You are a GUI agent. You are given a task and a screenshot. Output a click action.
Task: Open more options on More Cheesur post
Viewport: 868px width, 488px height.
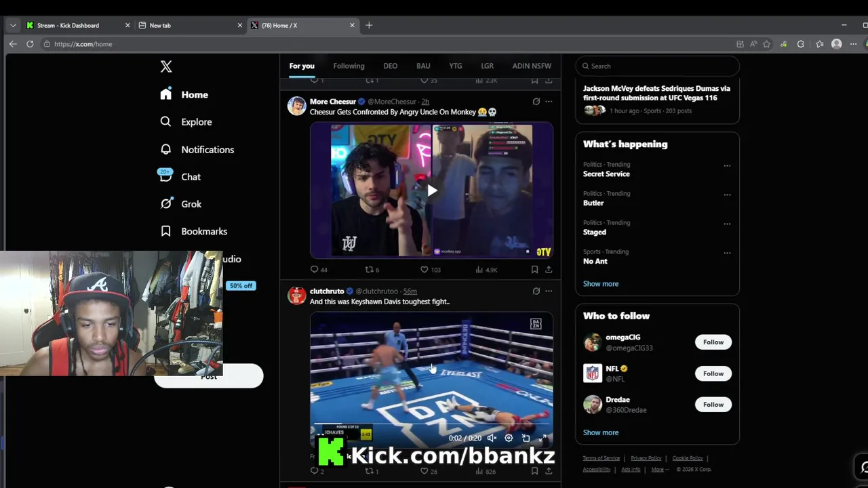[x=549, y=102]
